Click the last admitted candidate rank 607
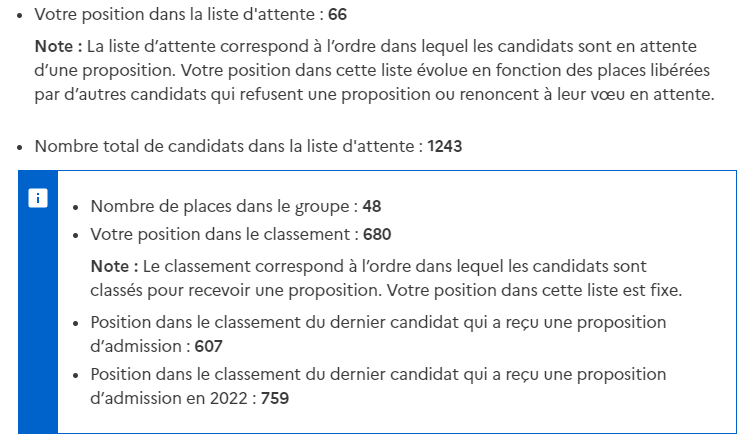 (x=208, y=346)
